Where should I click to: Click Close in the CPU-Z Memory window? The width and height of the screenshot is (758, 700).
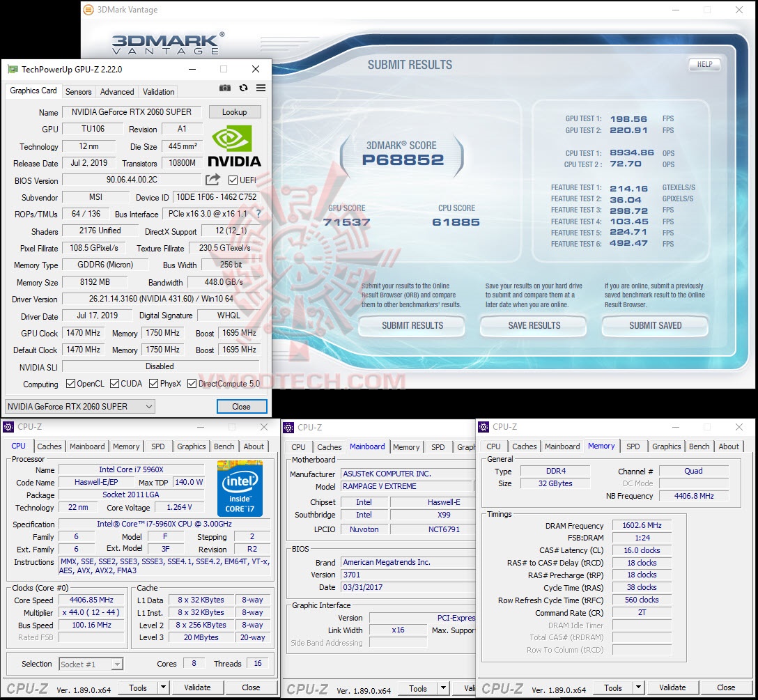pyautogui.click(x=726, y=687)
